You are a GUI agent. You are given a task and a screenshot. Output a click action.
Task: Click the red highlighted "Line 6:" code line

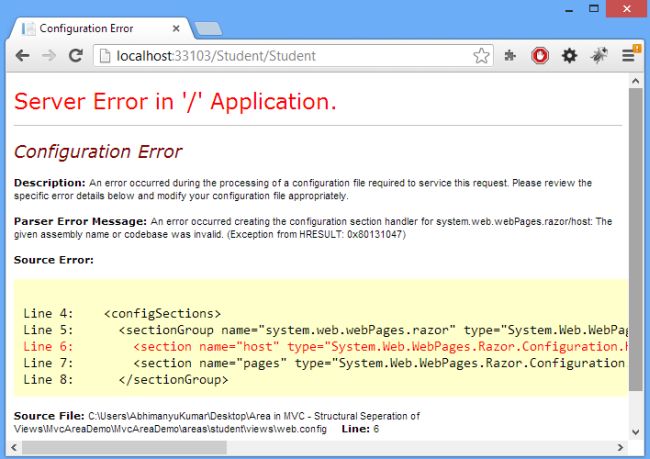coord(325,347)
